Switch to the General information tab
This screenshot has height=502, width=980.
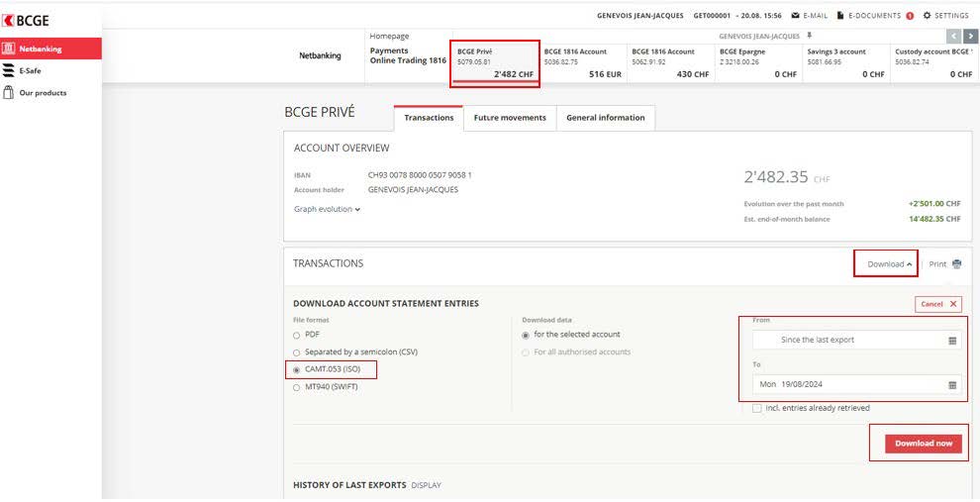[605, 118]
